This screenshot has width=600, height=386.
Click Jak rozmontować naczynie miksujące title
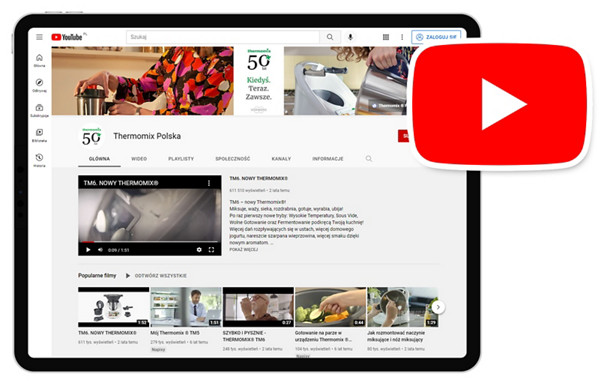pos(396,336)
